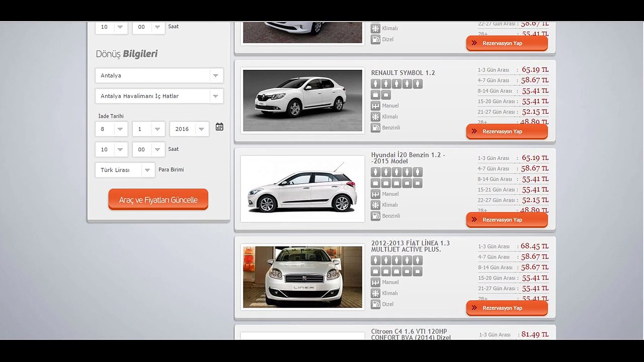The image size is (644, 362).
Task: Click the Fiat Linea Dizel fuel icon
Action: 375,304
